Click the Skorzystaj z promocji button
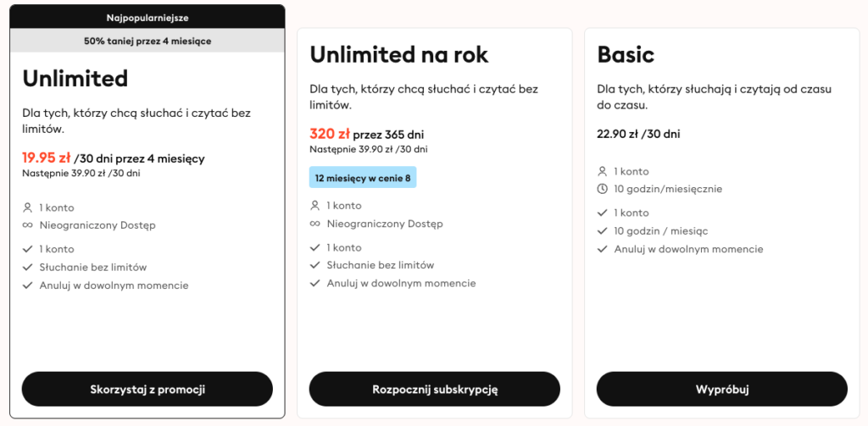868x426 pixels. (147, 390)
